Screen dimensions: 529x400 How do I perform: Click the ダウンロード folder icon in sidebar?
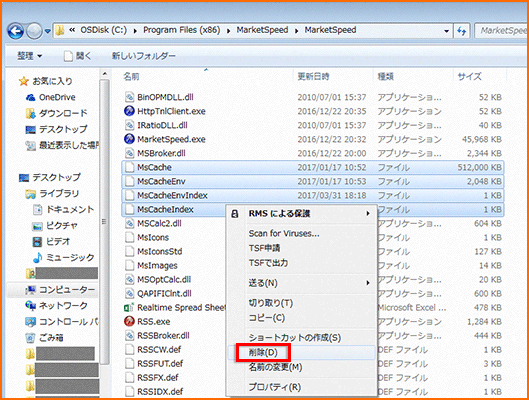click(30, 114)
